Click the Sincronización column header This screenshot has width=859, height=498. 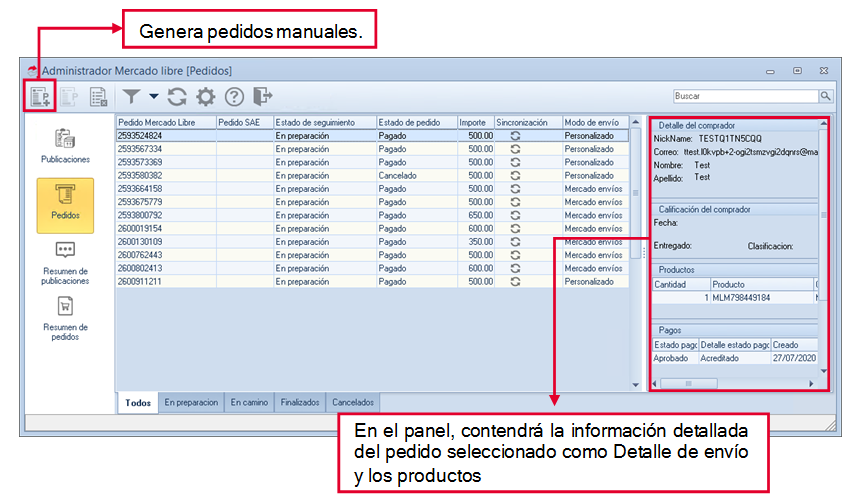[529, 122]
